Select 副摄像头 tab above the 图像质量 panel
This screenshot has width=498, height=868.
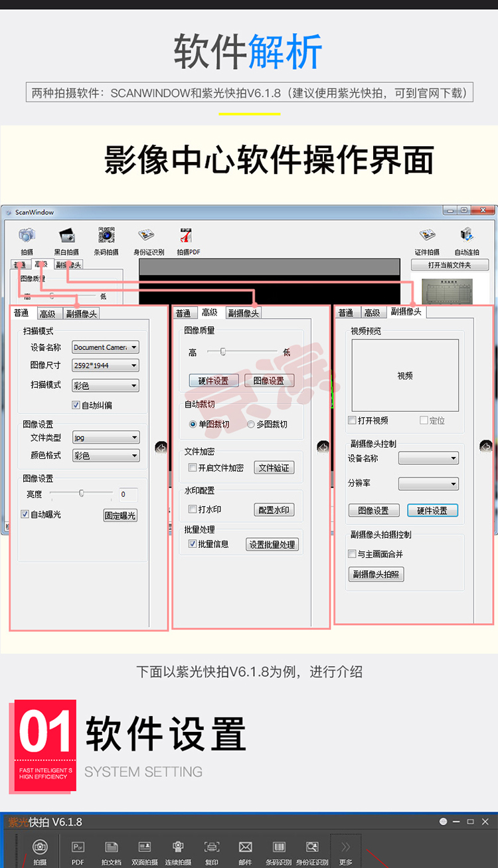(x=244, y=313)
